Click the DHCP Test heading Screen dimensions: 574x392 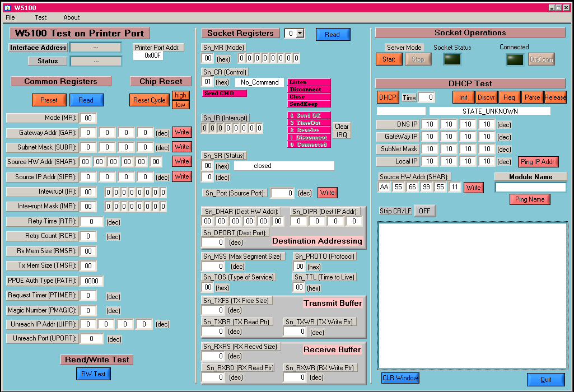[x=470, y=83]
